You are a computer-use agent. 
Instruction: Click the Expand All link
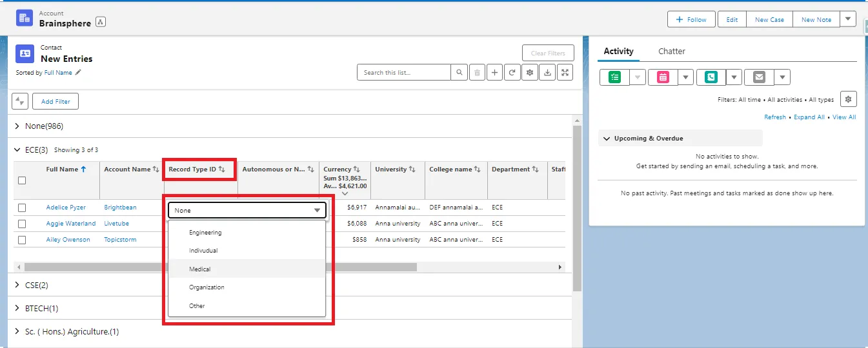pyautogui.click(x=809, y=117)
